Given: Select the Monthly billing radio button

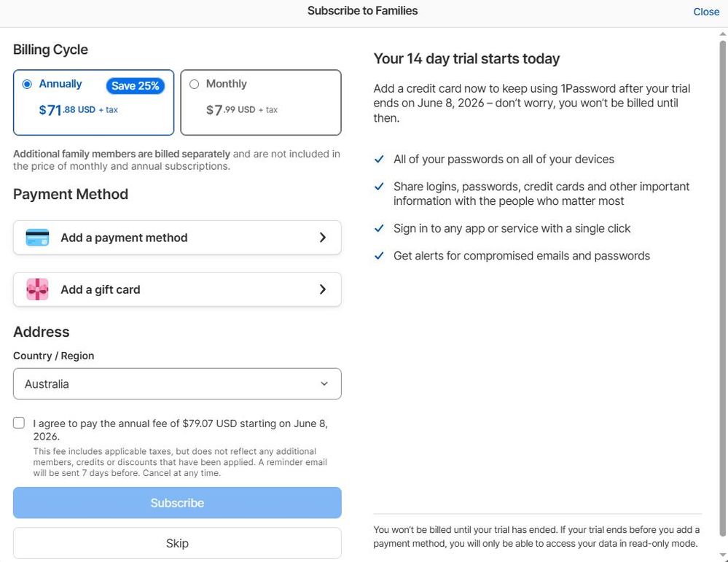Looking at the screenshot, I should (194, 84).
